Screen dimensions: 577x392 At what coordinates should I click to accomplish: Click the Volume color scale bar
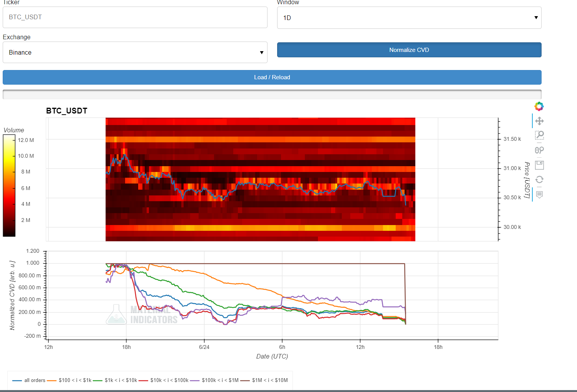9,186
